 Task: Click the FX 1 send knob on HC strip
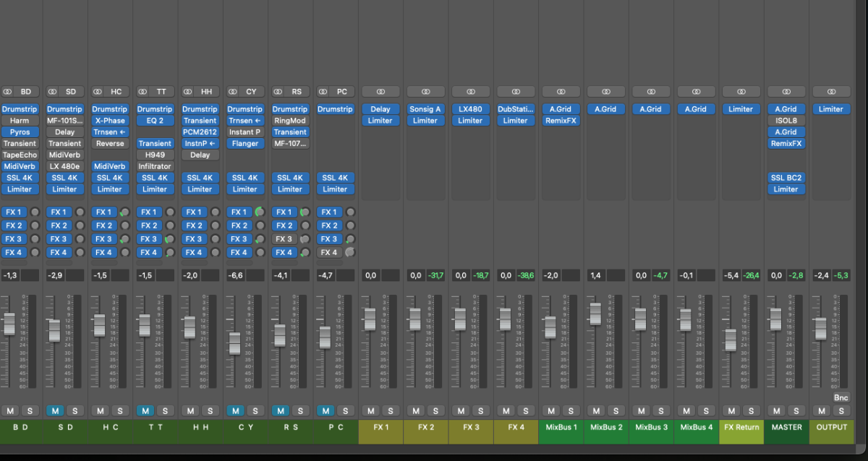point(124,212)
